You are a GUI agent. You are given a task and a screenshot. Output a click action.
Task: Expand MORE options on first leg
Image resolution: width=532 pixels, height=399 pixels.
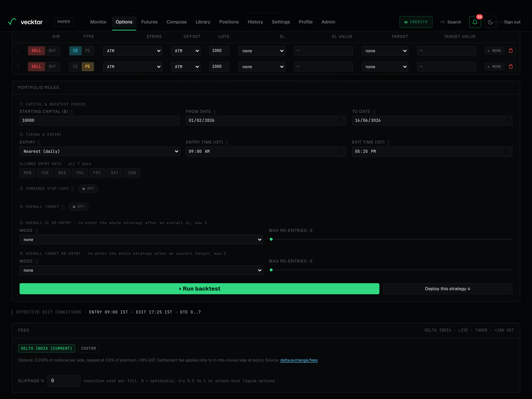point(495,51)
